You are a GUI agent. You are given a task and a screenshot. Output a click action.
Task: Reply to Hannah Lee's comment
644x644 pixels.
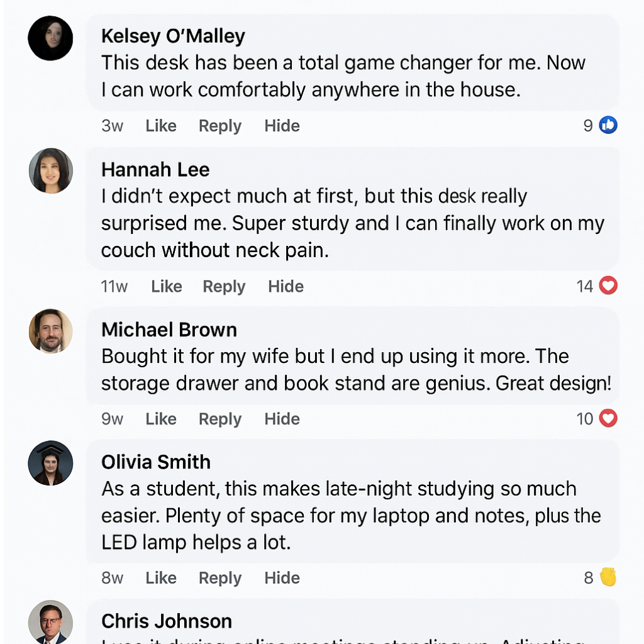click(224, 287)
